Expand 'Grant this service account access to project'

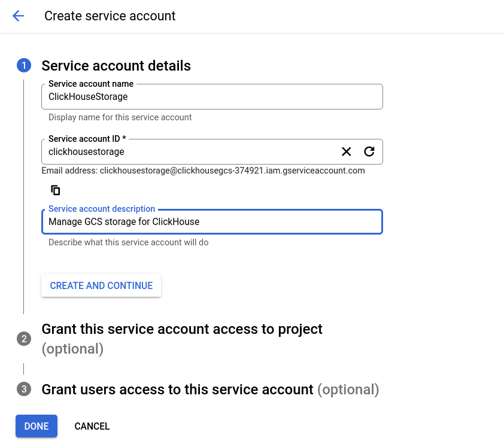click(181, 329)
